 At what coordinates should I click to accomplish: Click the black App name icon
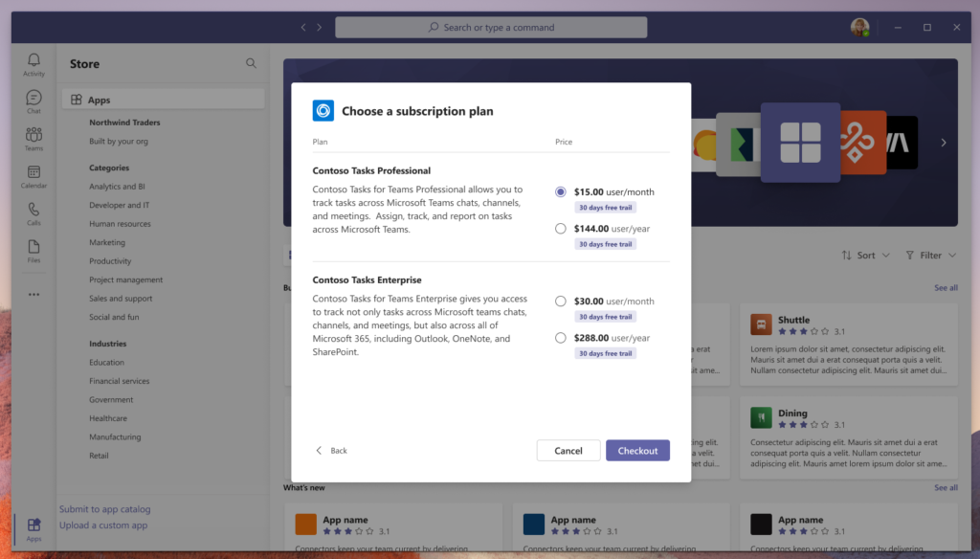(761, 524)
